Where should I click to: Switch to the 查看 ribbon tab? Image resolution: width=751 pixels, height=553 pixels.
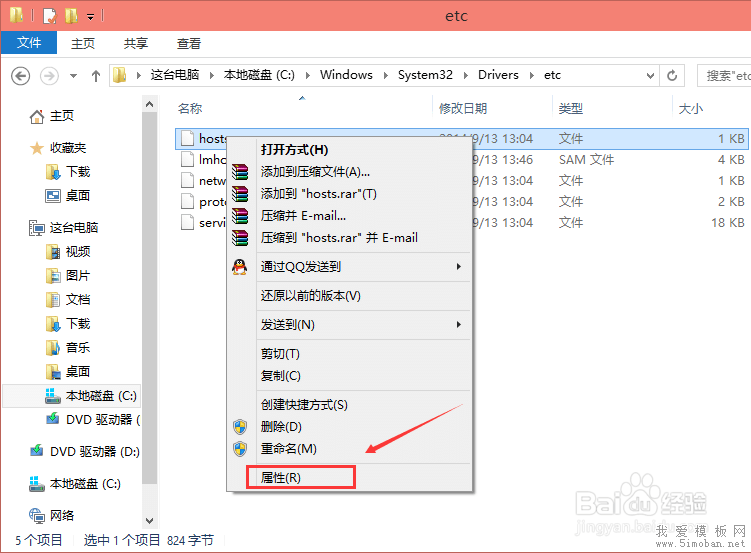click(188, 44)
